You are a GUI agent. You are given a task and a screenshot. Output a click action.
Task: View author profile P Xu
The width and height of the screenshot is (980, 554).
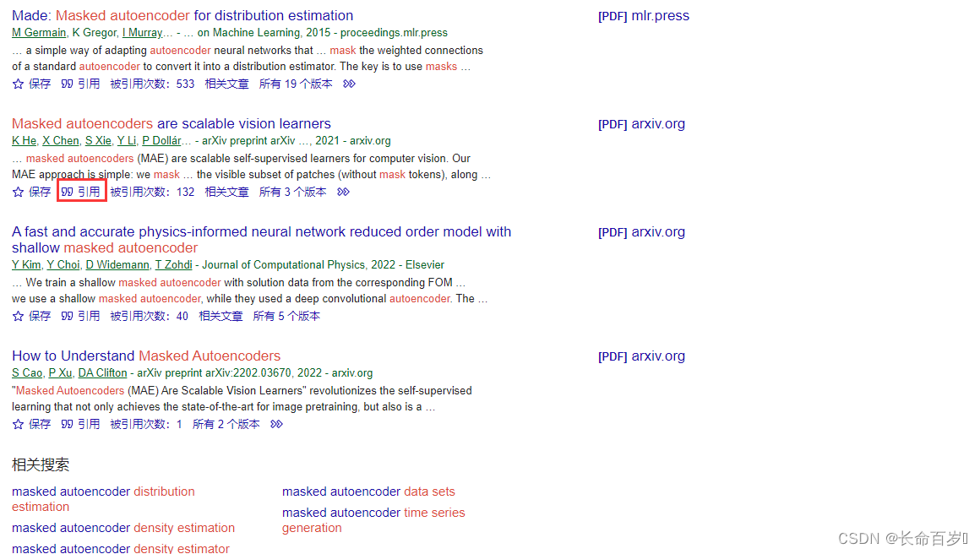coord(61,373)
